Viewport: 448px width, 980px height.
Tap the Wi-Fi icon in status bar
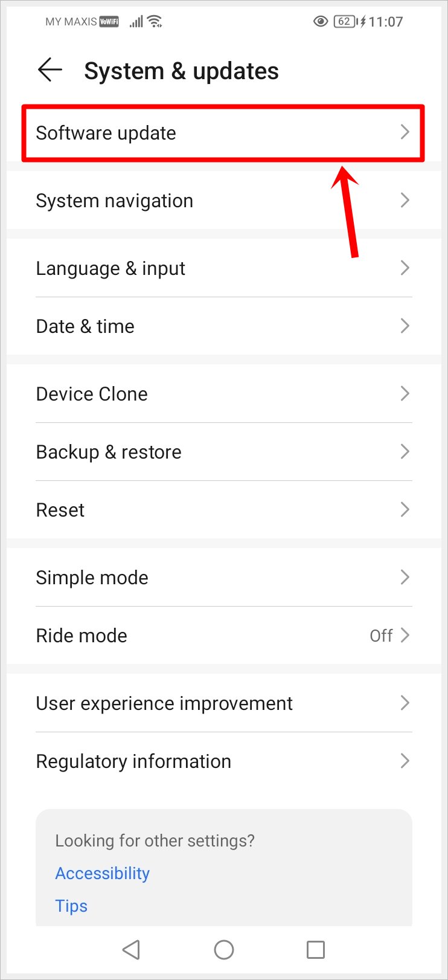click(x=155, y=21)
